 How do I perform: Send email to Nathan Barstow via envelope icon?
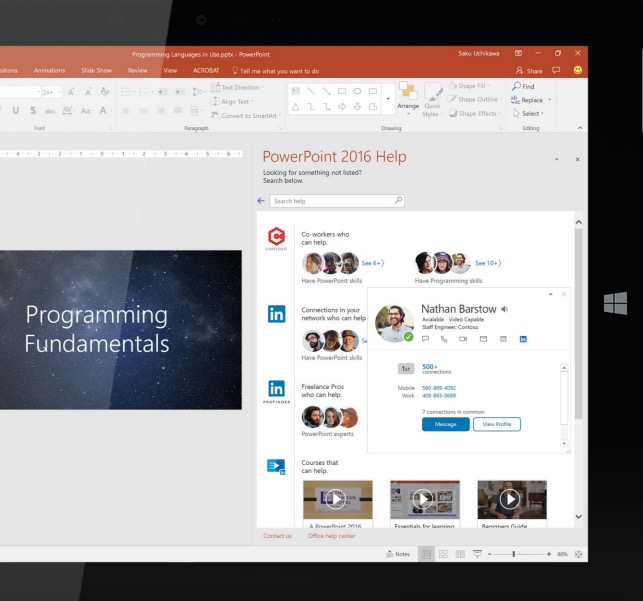click(x=483, y=339)
